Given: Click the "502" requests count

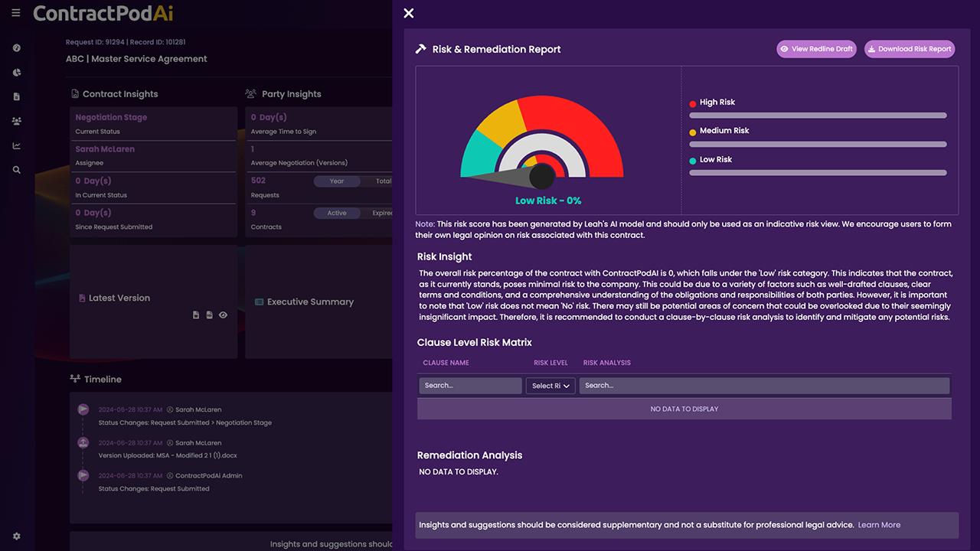Looking at the screenshot, I should [258, 181].
